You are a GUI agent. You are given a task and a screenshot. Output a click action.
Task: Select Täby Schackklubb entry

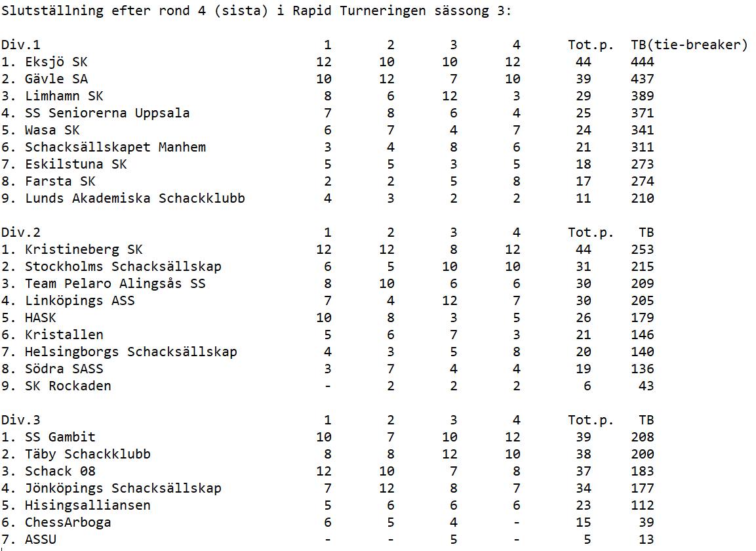click(87, 454)
